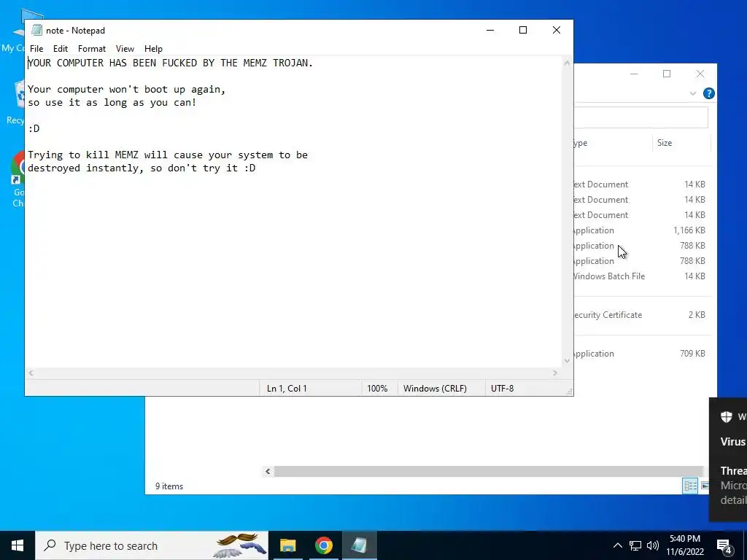This screenshot has height=560, width=747.
Task: Show hidden system tray icons
Action: pyautogui.click(x=617, y=545)
